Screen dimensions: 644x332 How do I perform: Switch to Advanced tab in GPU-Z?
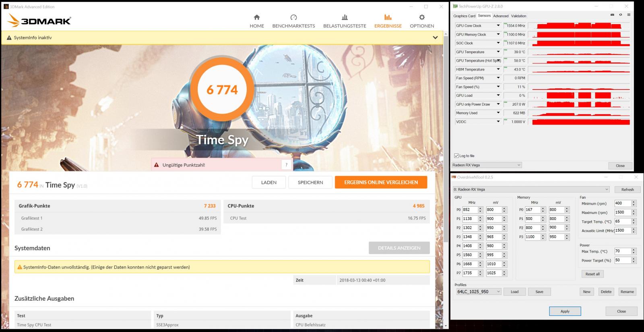501,16
